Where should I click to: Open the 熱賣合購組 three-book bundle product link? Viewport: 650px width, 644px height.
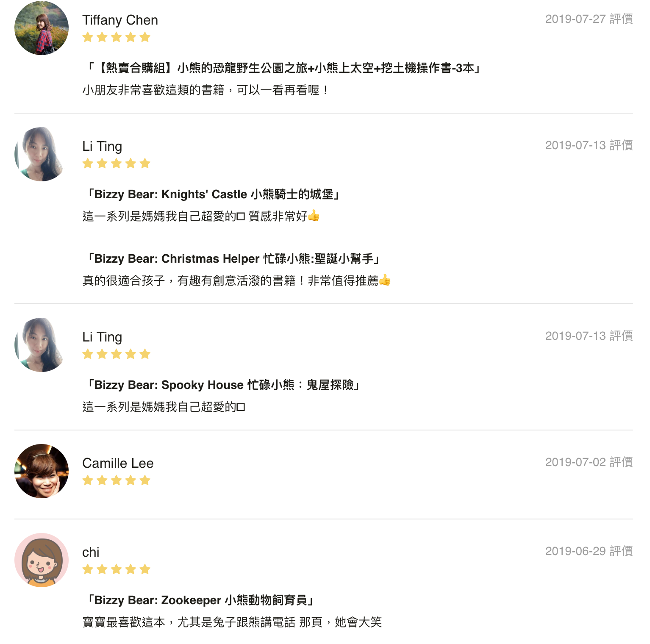tap(283, 68)
